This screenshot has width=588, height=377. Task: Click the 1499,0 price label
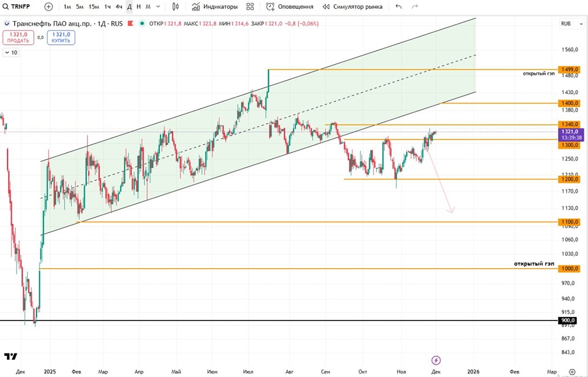pyautogui.click(x=569, y=69)
